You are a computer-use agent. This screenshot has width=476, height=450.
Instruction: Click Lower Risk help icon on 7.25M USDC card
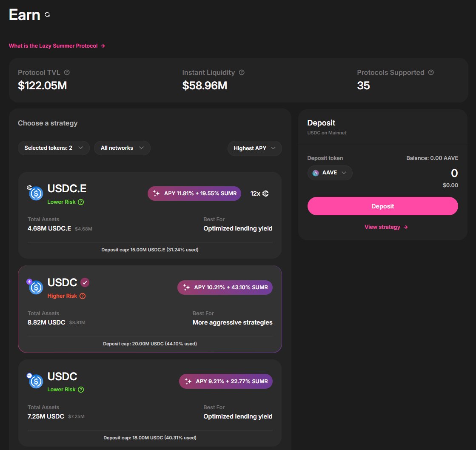(x=81, y=390)
